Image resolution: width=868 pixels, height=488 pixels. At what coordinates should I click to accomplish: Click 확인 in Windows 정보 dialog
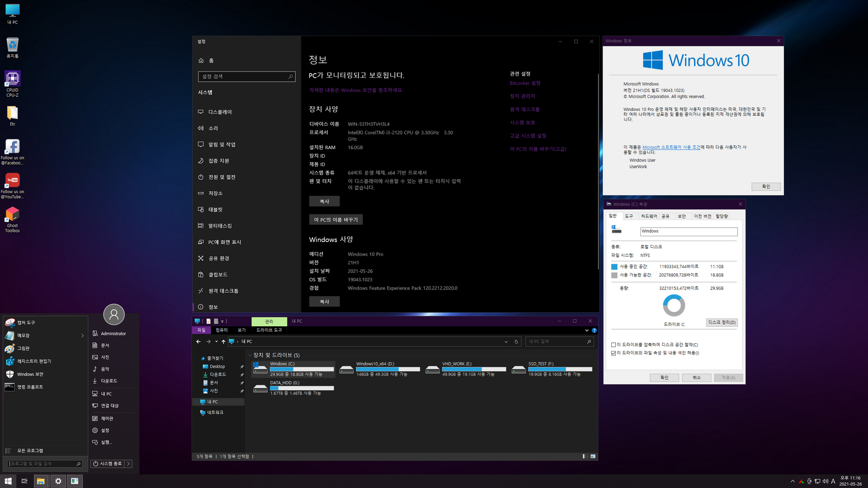click(x=766, y=186)
